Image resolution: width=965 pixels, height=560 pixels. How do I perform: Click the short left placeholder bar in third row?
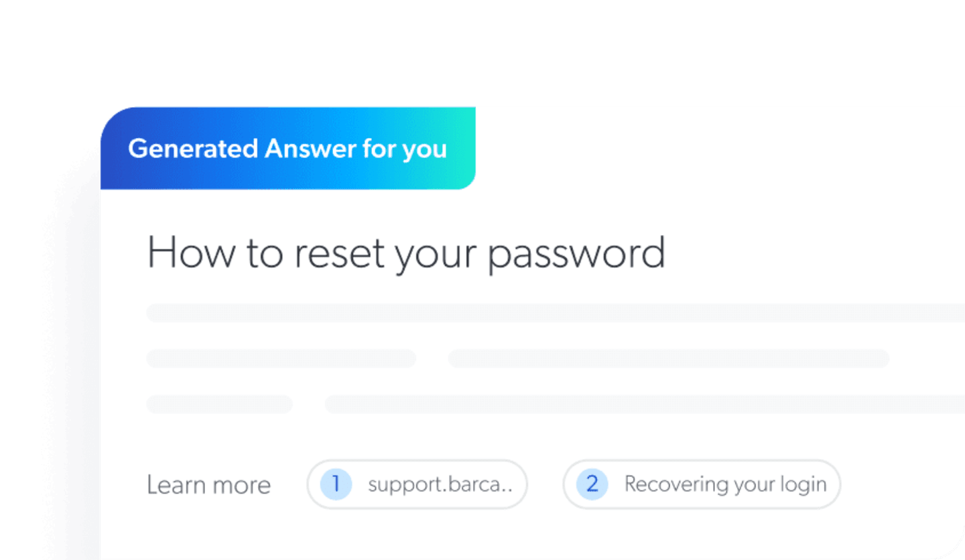coord(219,404)
